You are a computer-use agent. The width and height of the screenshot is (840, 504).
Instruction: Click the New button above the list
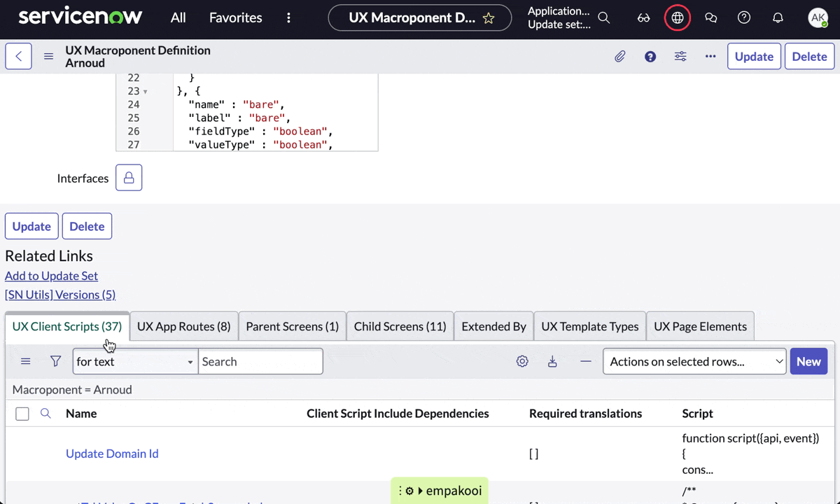click(x=808, y=361)
